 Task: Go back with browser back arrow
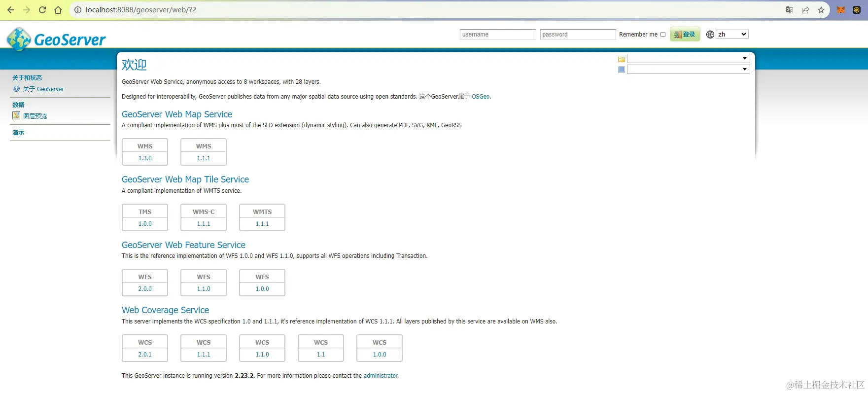[11, 10]
